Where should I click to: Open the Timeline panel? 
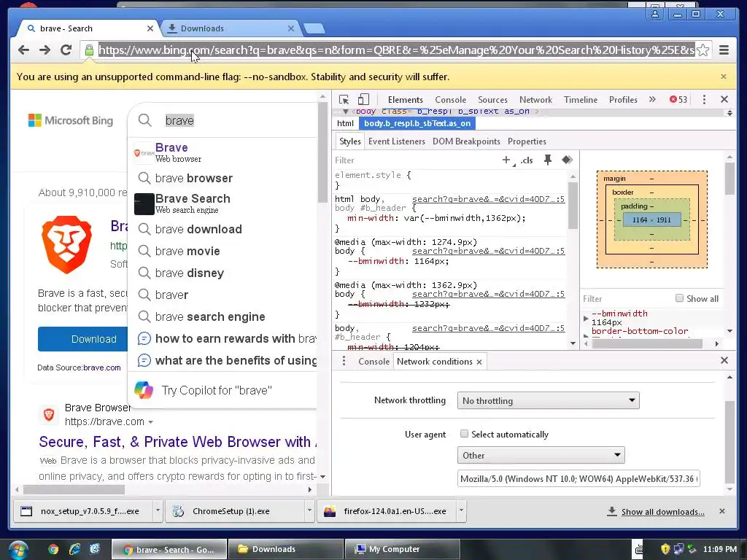click(x=580, y=99)
